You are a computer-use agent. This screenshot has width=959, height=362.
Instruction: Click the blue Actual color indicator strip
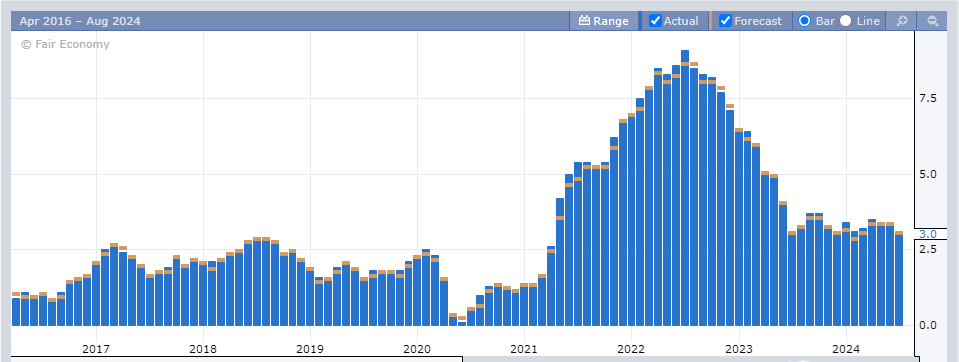point(640,21)
